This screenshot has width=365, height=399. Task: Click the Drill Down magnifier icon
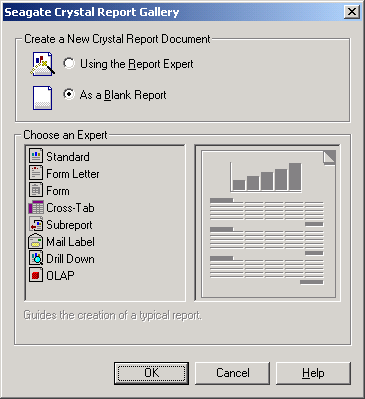coord(36,258)
